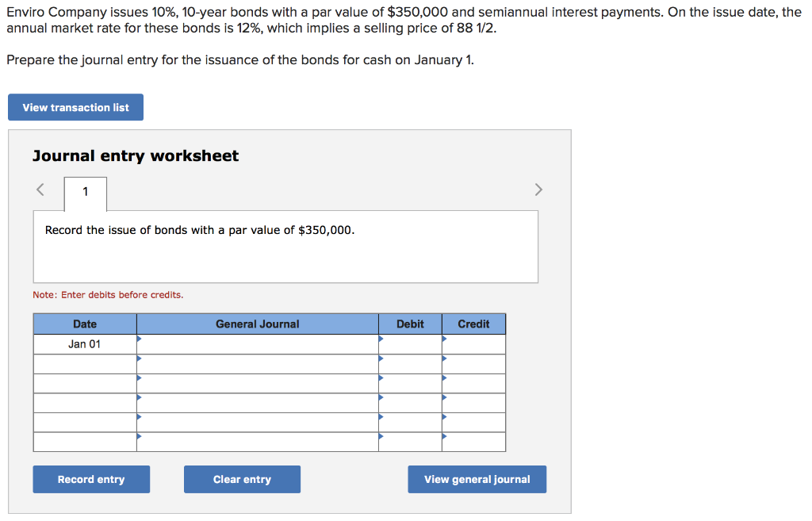Screen dimensions: 812x521
Task: Click the 'Note: Enter debits before credits.' text
Action: [108, 295]
